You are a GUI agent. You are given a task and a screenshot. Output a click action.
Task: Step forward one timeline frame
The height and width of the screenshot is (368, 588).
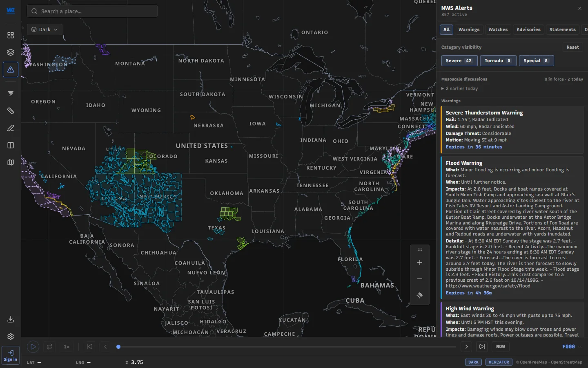tap(466, 347)
